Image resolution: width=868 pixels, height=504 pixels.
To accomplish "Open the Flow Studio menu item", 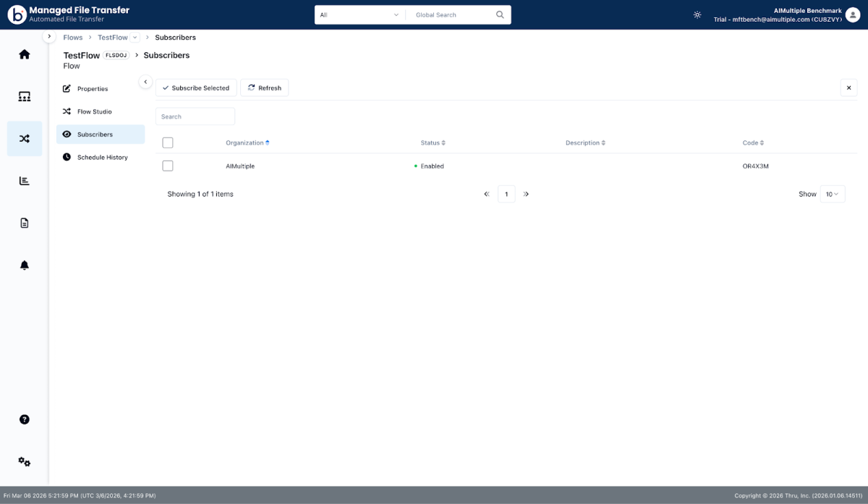I will click(94, 112).
